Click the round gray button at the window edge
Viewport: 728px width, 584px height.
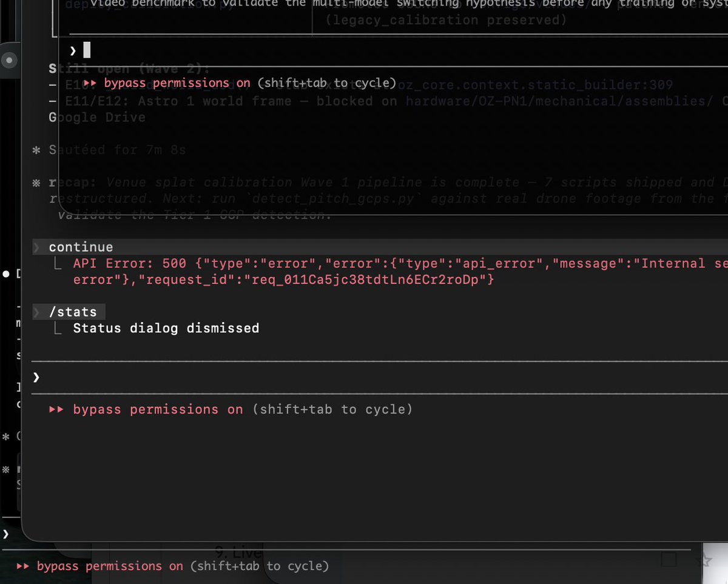point(8,60)
